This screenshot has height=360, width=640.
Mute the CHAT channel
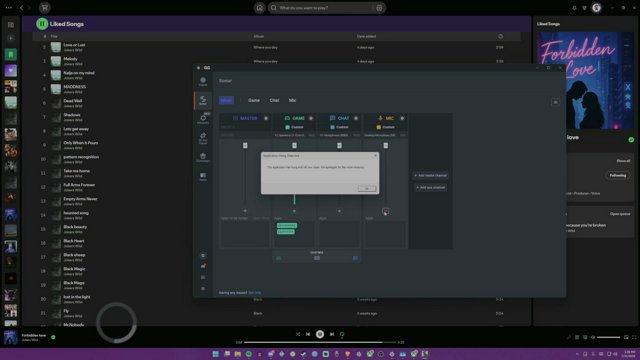[339, 211]
